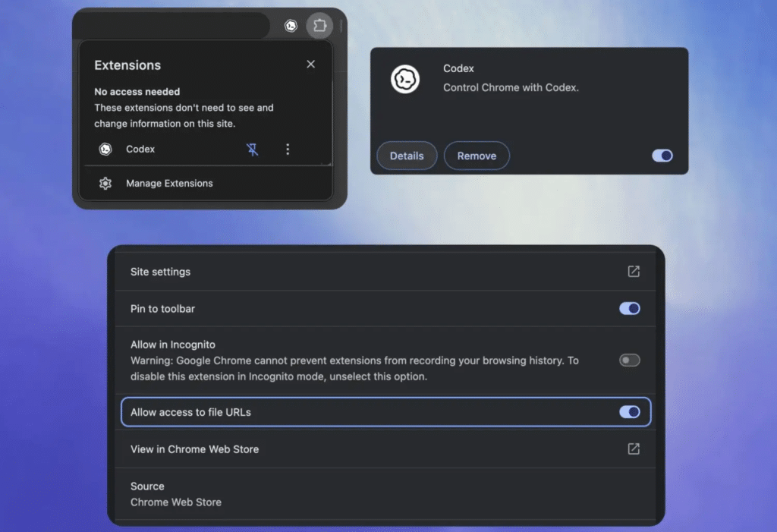Screen dimensions: 777x532
Task: Open Site settings external link icon
Action: pyautogui.click(x=634, y=271)
